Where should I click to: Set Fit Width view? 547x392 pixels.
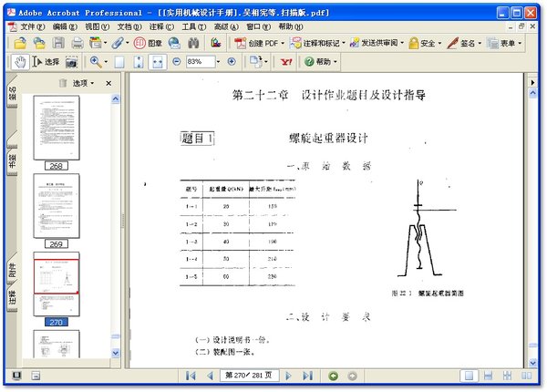(x=158, y=62)
